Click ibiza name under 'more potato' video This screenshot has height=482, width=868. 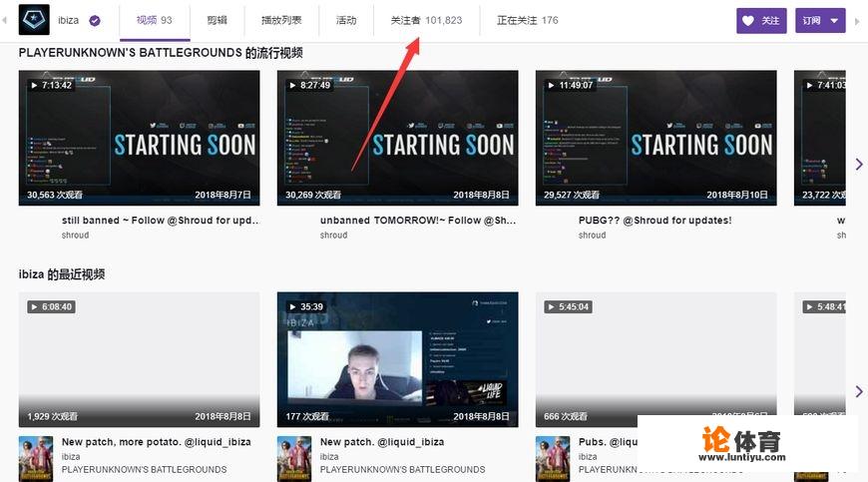[x=71, y=456]
